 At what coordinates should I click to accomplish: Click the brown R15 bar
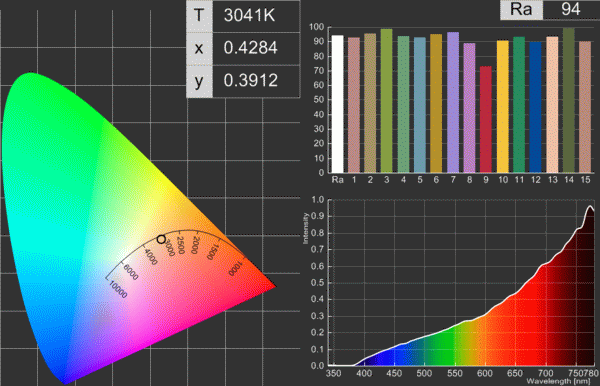585,107
